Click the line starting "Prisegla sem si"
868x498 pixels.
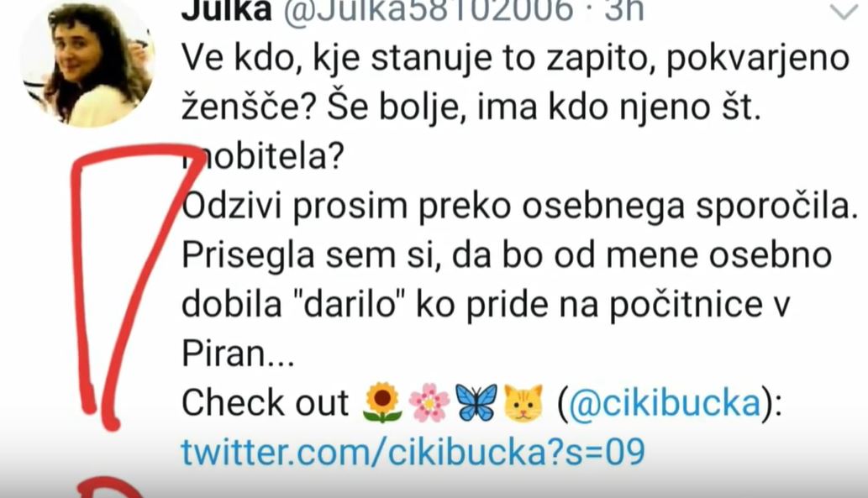(x=507, y=255)
